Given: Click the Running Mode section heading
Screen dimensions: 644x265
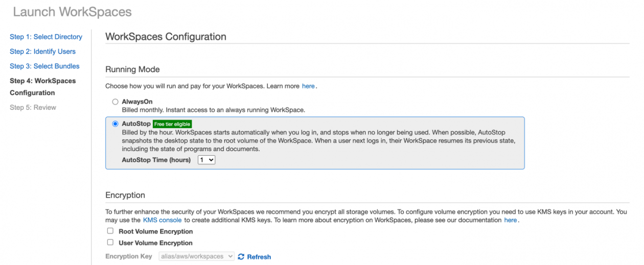Looking at the screenshot, I should (132, 69).
